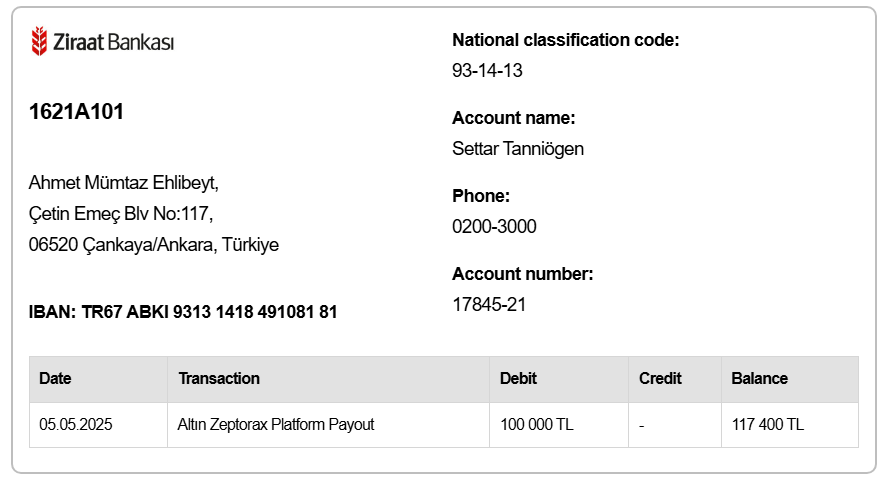Click the 06520 Çankaya/Ankara address line
This screenshot has width=886, height=481.
154,245
